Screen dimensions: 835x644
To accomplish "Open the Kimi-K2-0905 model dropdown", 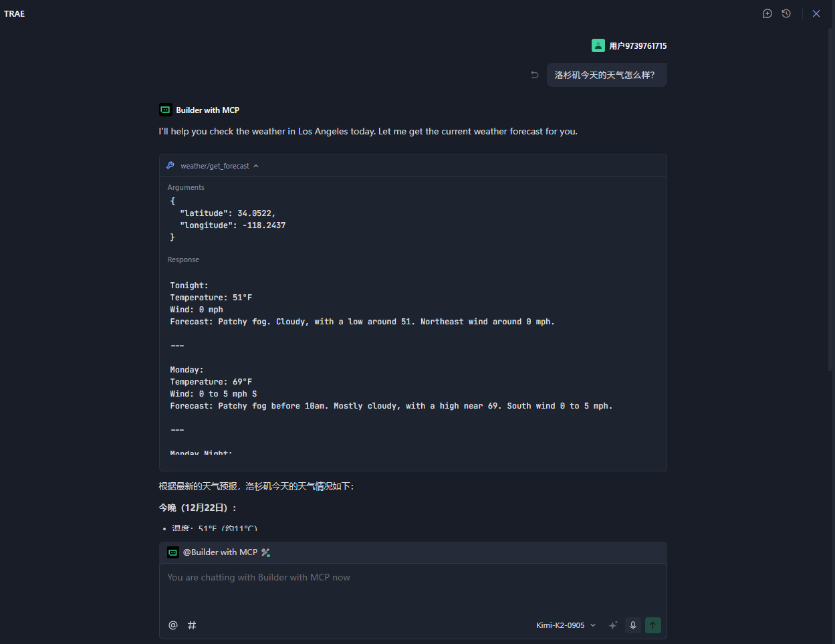I will click(x=566, y=625).
